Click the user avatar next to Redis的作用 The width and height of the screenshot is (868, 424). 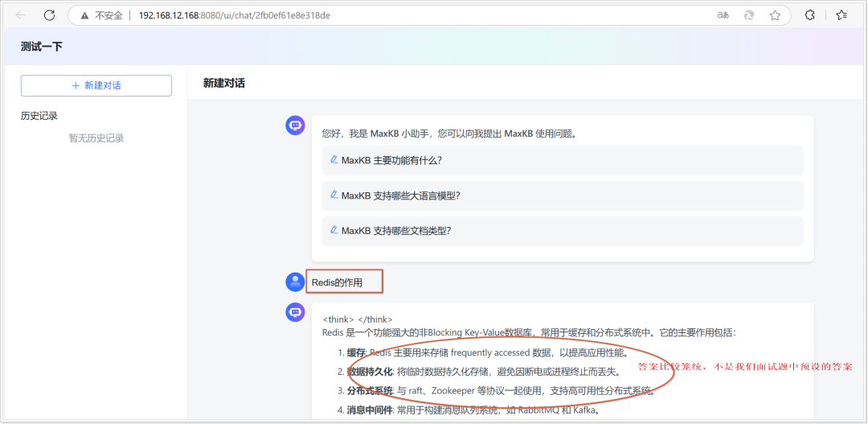(x=295, y=282)
